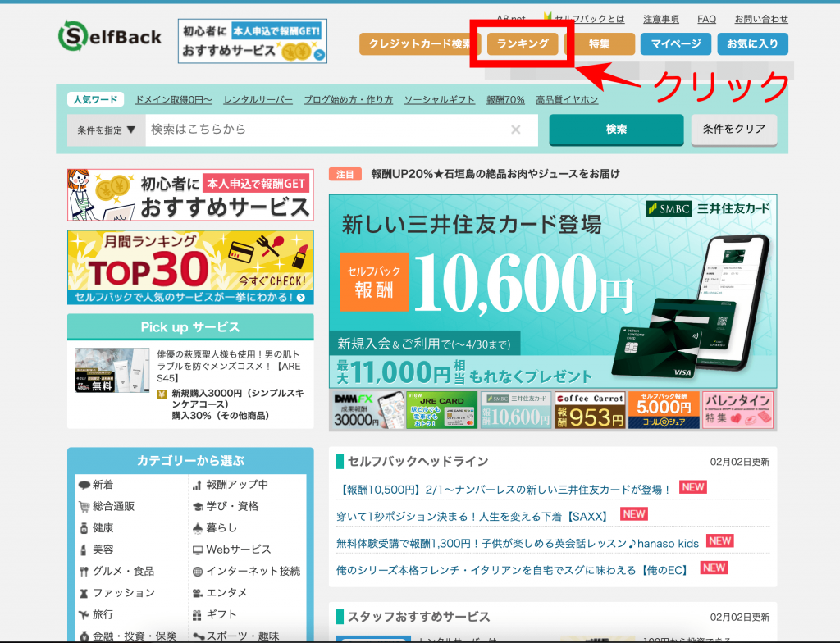Click the airplane icon beside 旅行
Viewport: 840px width, 643px height.
pos(84,614)
